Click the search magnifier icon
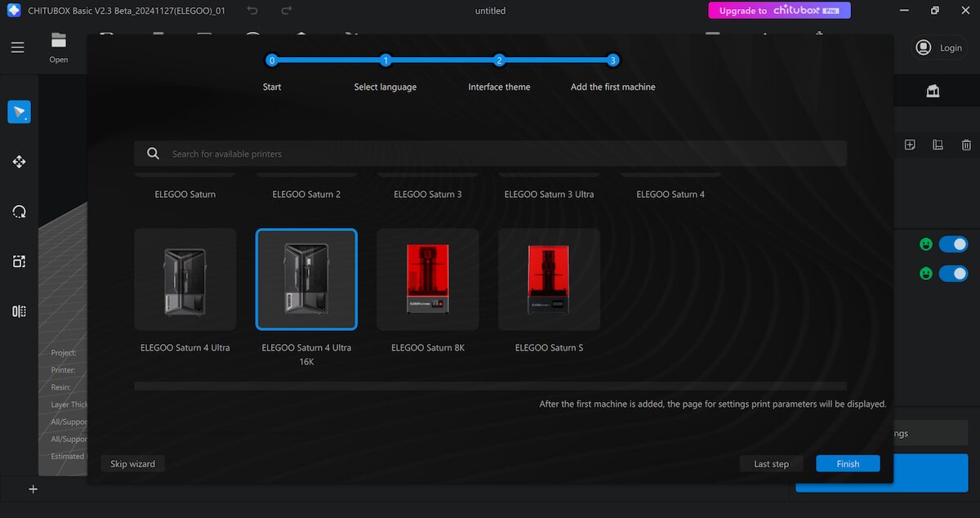The width and height of the screenshot is (980, 518). click(153, 154)
